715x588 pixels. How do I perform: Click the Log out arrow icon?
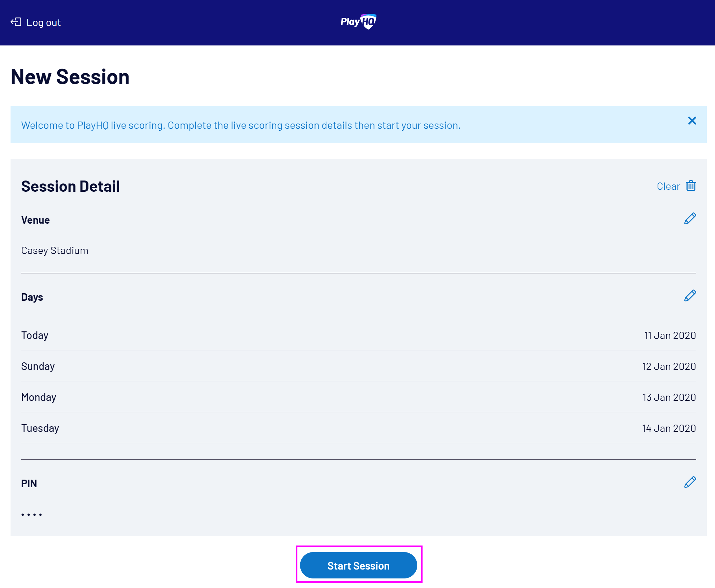coord(16,22)
